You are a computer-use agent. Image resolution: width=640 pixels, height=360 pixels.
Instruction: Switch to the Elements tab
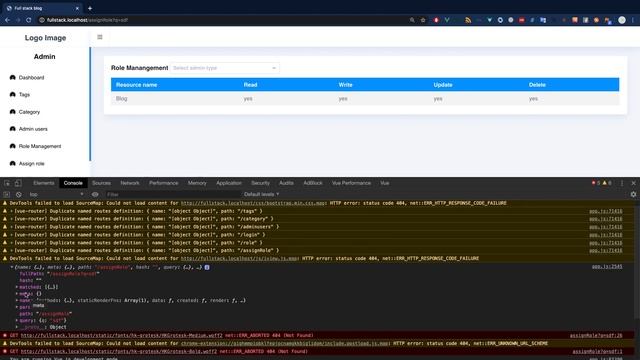44,183
